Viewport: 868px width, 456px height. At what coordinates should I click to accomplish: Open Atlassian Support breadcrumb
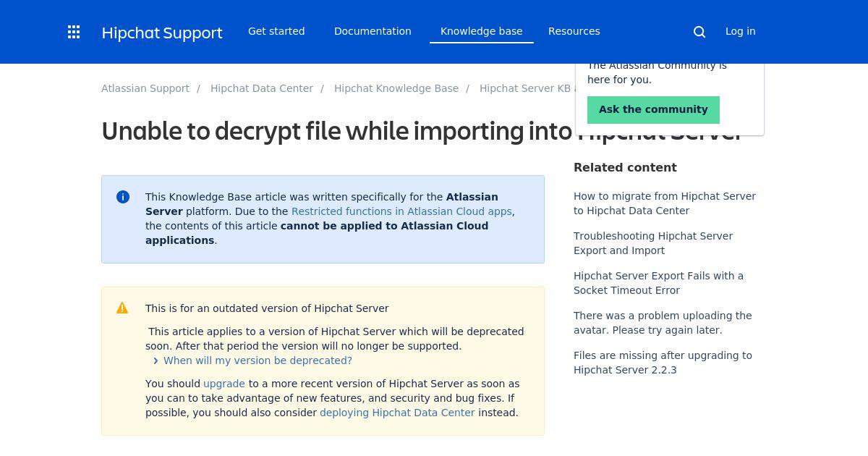[x=145, y=88]
